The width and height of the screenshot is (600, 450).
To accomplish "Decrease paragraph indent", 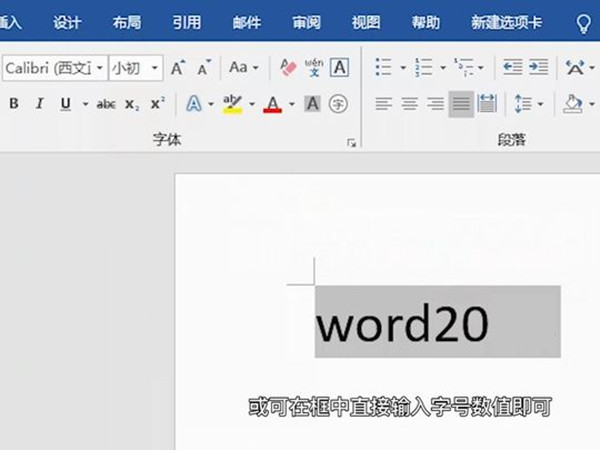I will 512,68.
